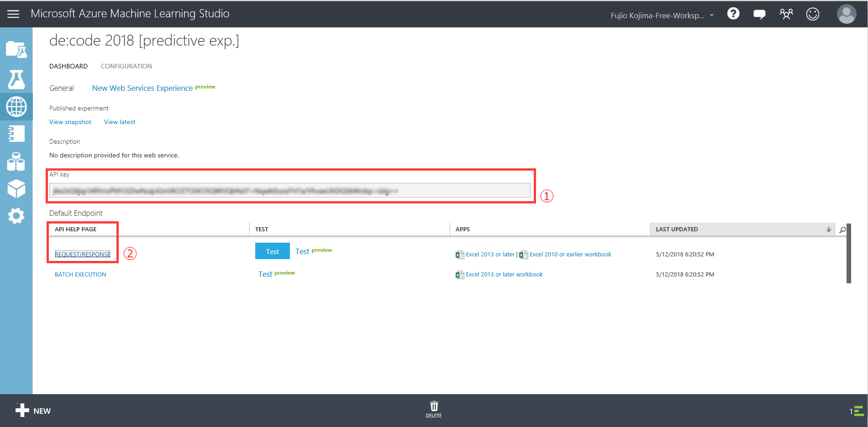
Task: Open Notebooks icon in sidebar
Action: coord(16,134)
